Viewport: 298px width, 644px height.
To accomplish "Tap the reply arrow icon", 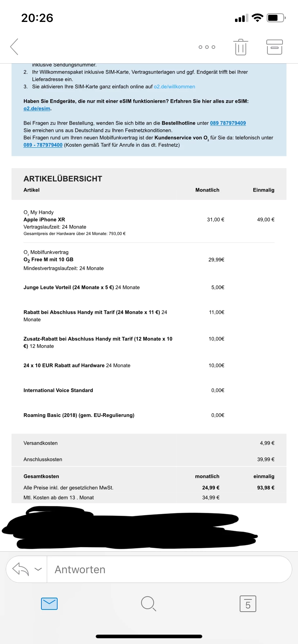I will pyautogui.click(x=21, y=569).
